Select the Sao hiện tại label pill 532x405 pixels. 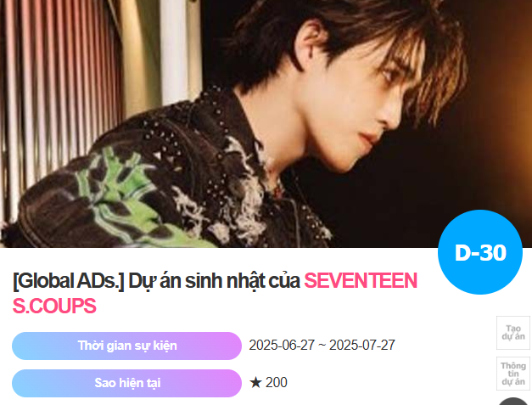126,383
